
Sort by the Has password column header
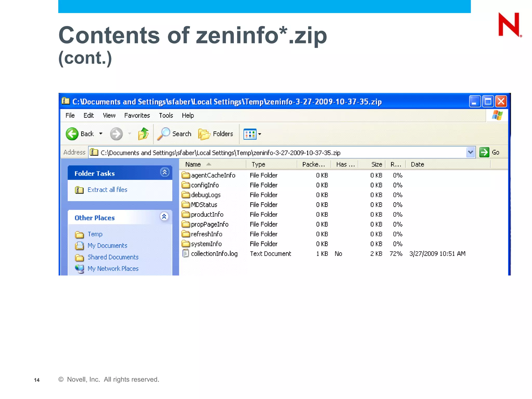tap(345, 164)
